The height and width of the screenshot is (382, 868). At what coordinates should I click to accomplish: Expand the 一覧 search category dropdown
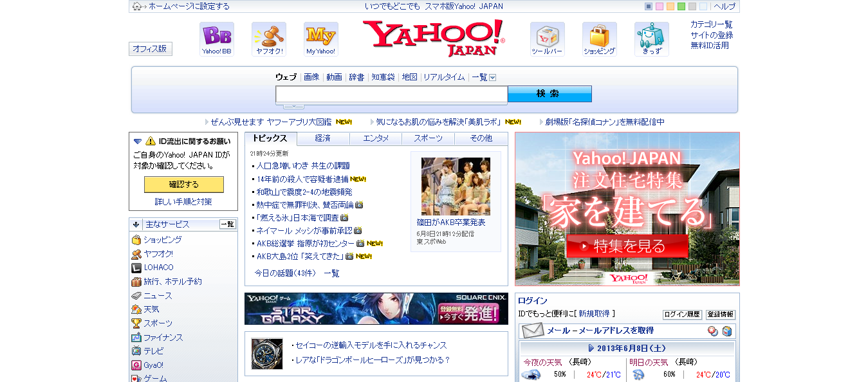493,77
